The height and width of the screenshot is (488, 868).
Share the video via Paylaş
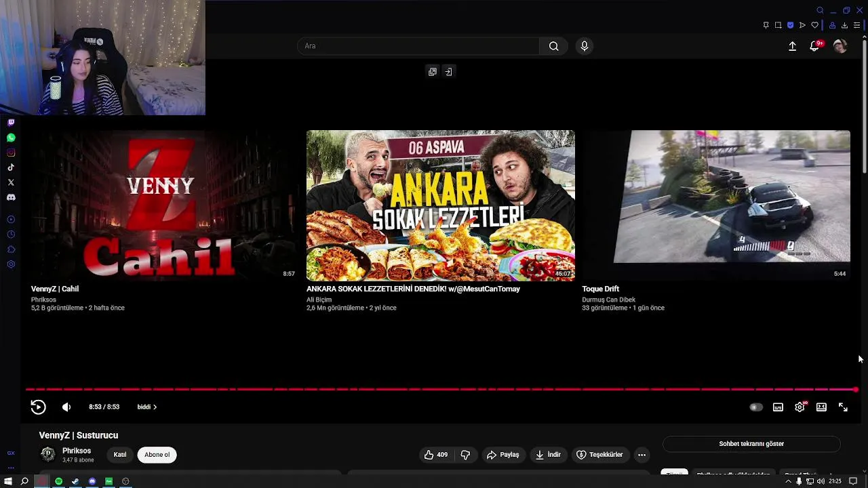502,455
